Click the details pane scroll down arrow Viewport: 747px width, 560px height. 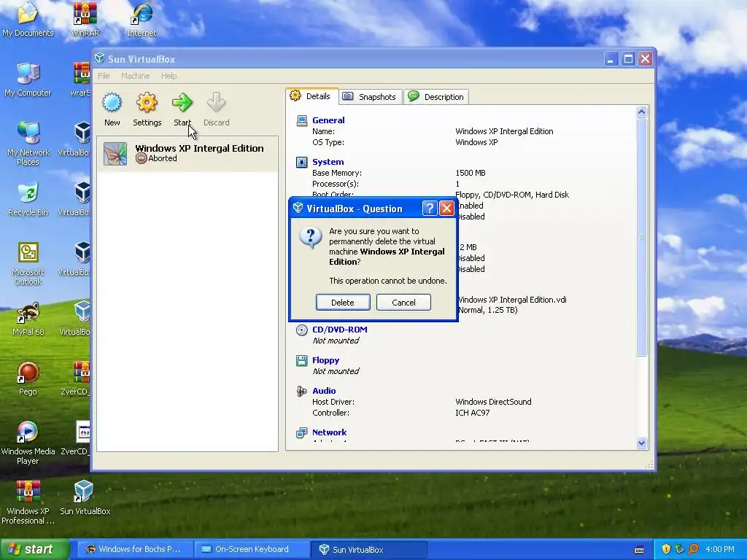[641, 443]
